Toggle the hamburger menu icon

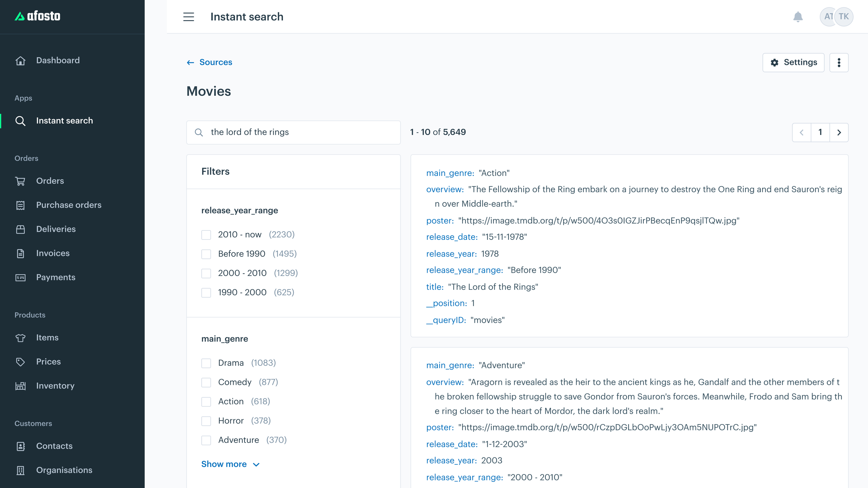189,17
